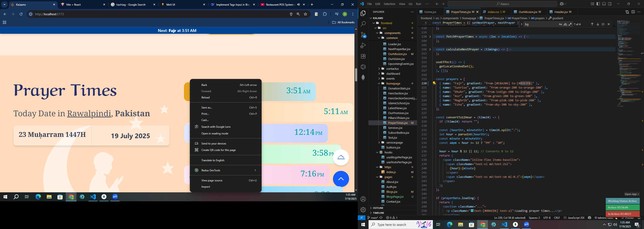Screen dimensions: 644x229
Task: Click the main* branch in status bar
Action: (x=372, y=218)
